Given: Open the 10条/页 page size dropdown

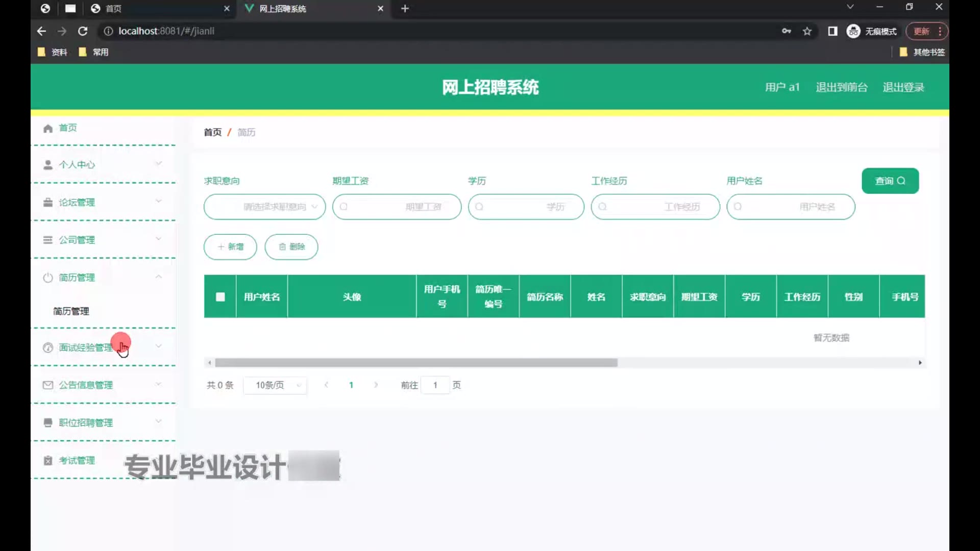Looking at the screenshot, I should click(x=275, y=385).
